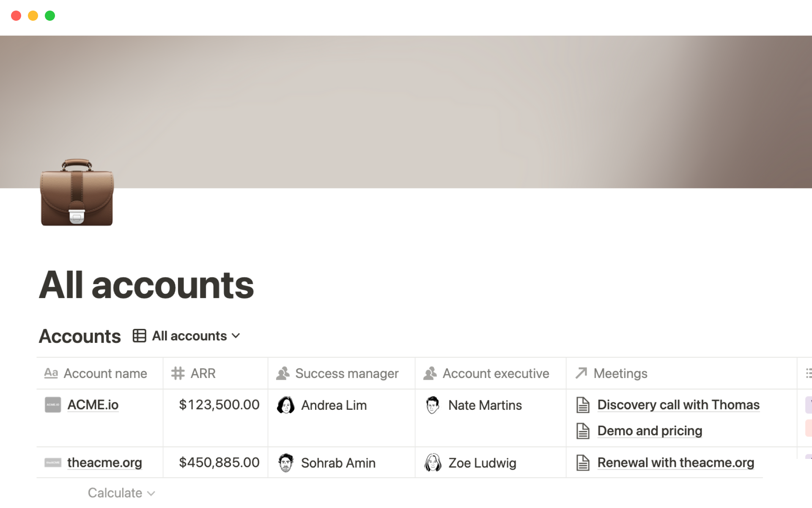Screen dimensions: 812x508
Task: Click the Account name column icon
Action: tap(52, 373)
